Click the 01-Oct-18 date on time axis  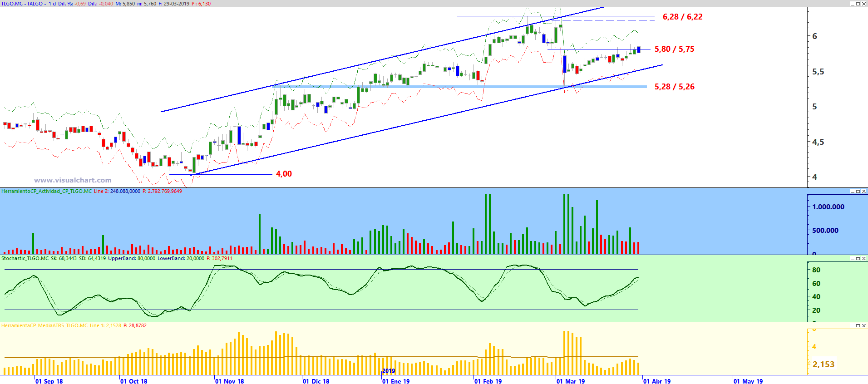point(133,381)
